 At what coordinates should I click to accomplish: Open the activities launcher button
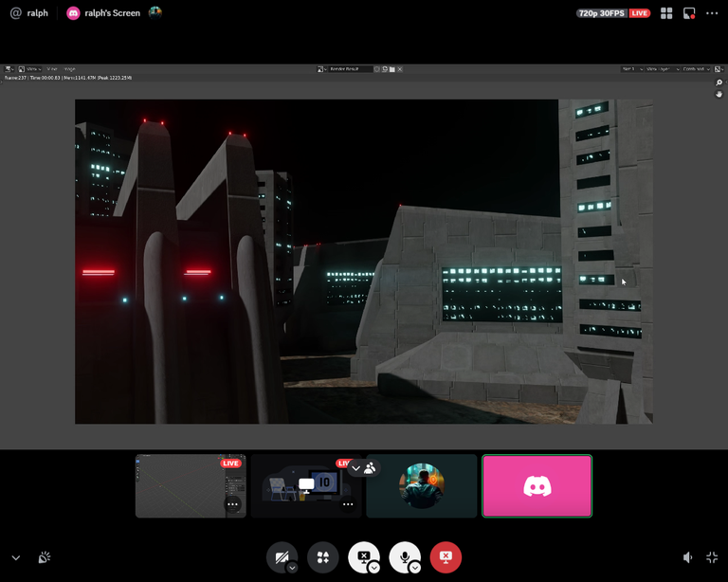pos(323,557)
